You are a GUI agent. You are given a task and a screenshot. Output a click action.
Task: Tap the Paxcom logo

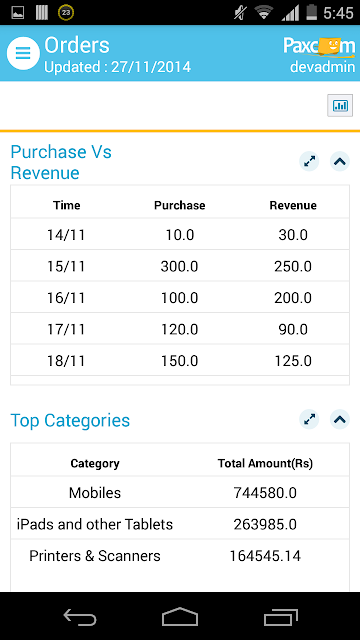pyautogui.click(x=319, y=46)
